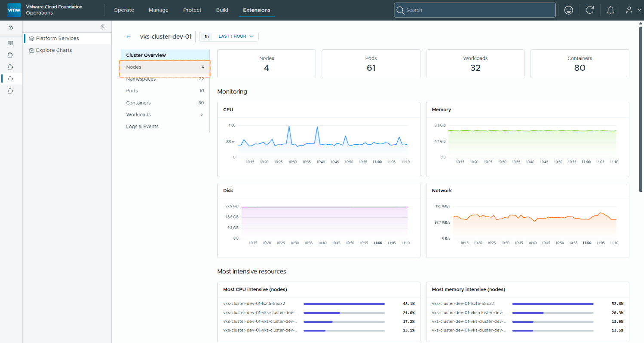This screenshot has height=343, width=644.
Task: Open the Build menu
Action: (x=222, y=10)
